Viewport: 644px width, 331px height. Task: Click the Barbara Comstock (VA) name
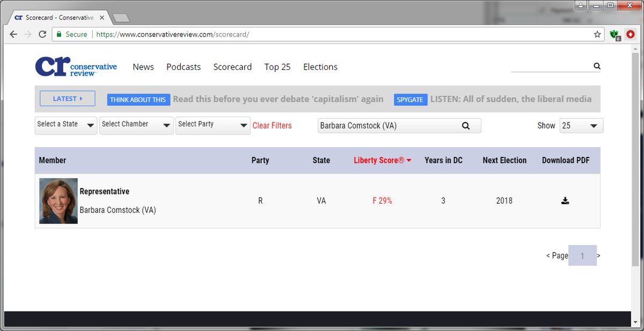tap(118, 210)
